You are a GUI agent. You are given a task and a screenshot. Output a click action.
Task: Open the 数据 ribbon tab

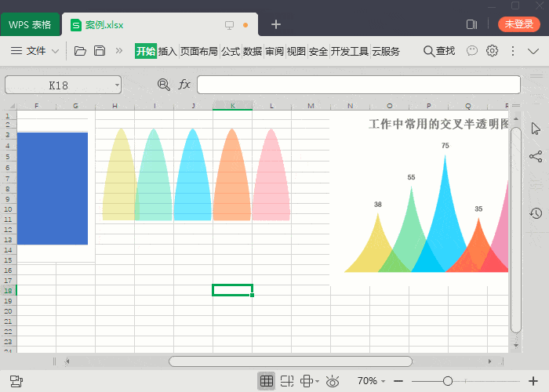[253, 52]
